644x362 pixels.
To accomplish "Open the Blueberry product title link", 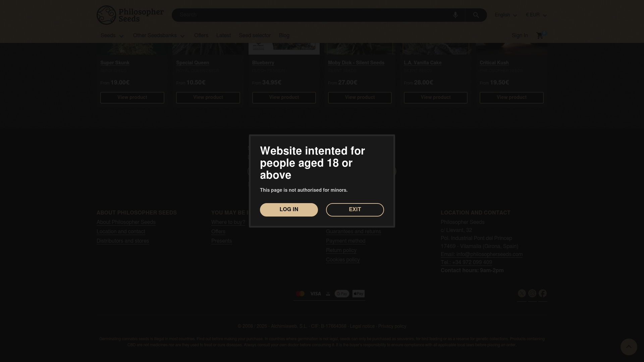I will pos(263,63).
